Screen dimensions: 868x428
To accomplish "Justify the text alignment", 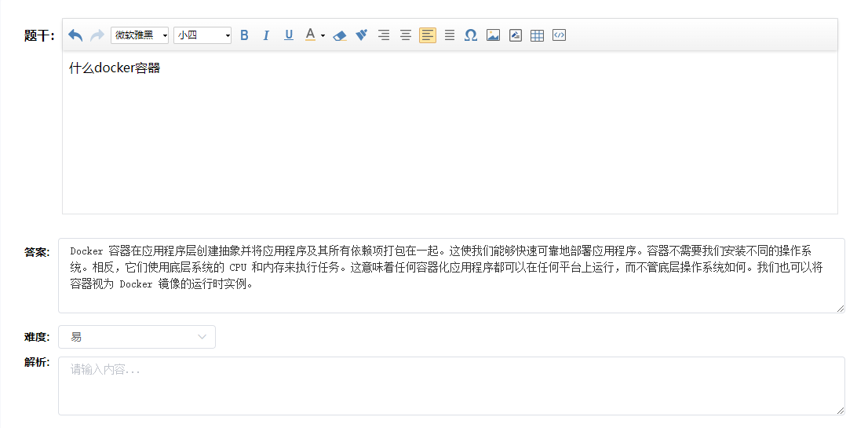I will pyautogui.click(x=450, y=35).
